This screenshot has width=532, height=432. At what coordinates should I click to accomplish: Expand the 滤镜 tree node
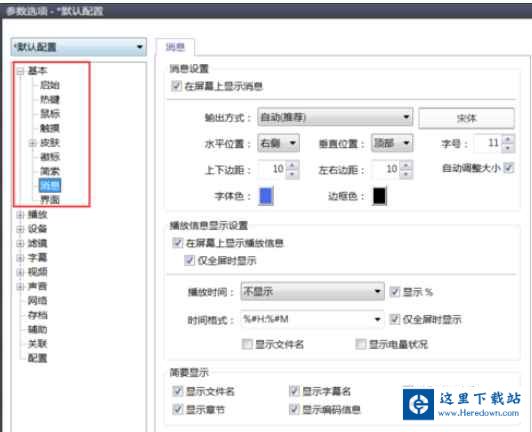tap(20, 243)
